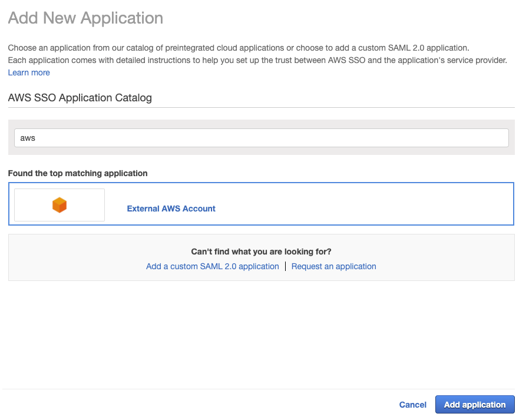The width and height of the screenshot is (529, 420).
Task: Click the "Choose an application from our catalog" sentence
Action: click(238, 48)
